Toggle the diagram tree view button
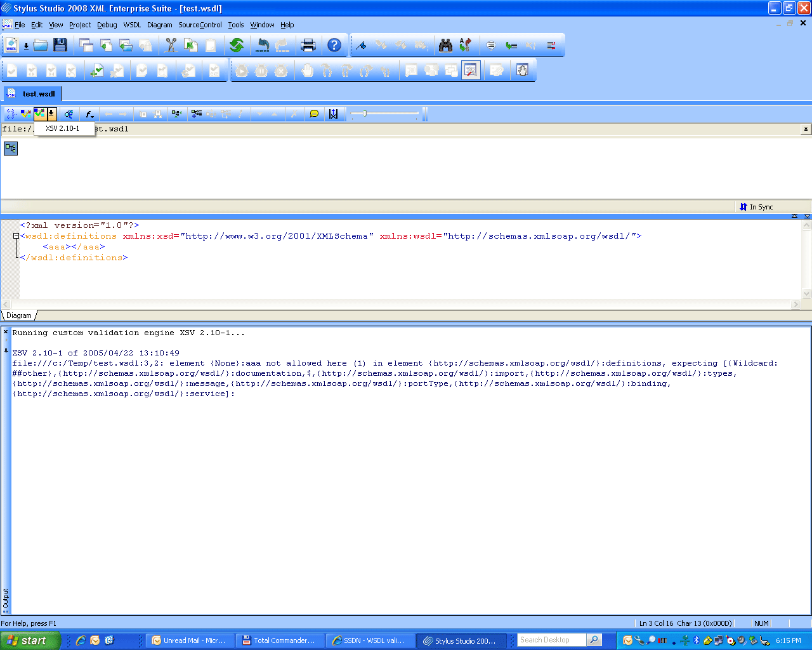This screenshot has width=812, height=650. click(x=11, y=149)
